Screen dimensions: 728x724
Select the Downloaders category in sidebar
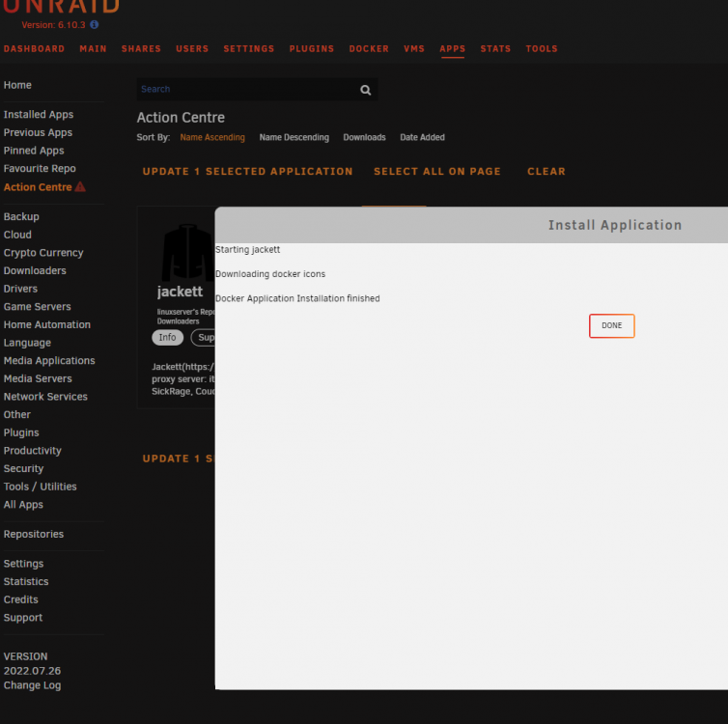[x=35, y=270]
